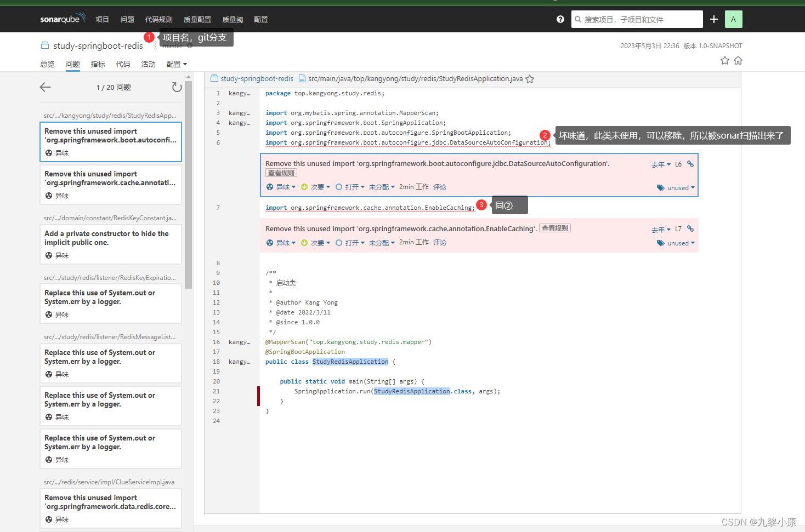Open 问题 in top navigation

(127, 19)
